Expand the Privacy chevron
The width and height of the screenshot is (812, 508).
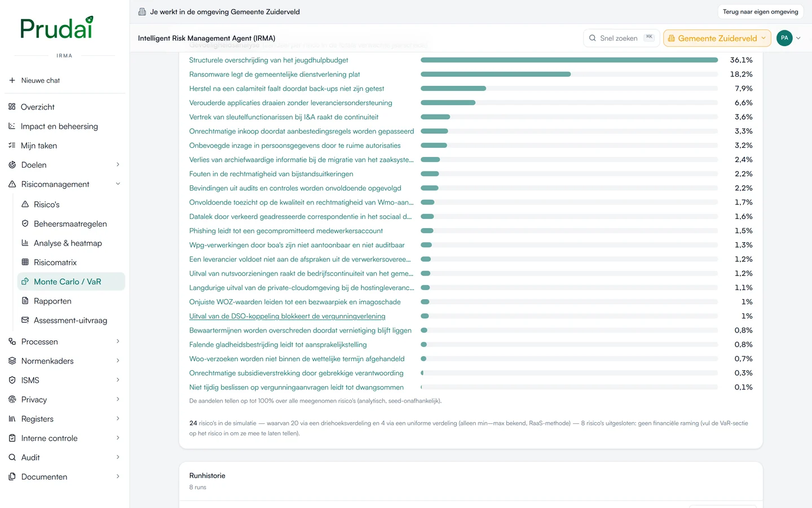(118, 399)
